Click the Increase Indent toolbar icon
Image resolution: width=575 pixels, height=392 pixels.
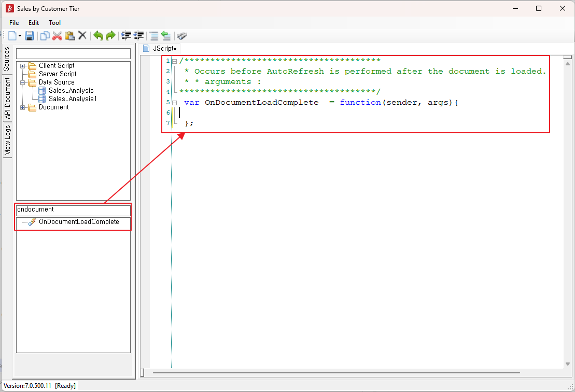tap(126, 36)
